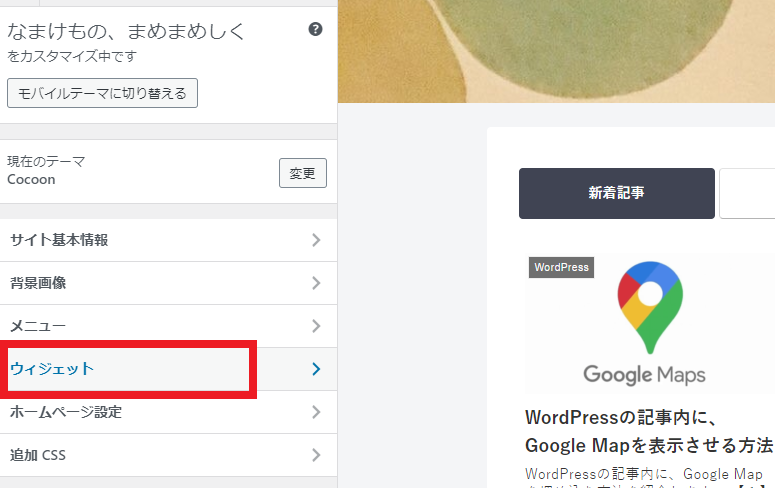Expand blue chevron on ウィジェット row
This screenshot has width=775, height=488.
coord(316,369)
